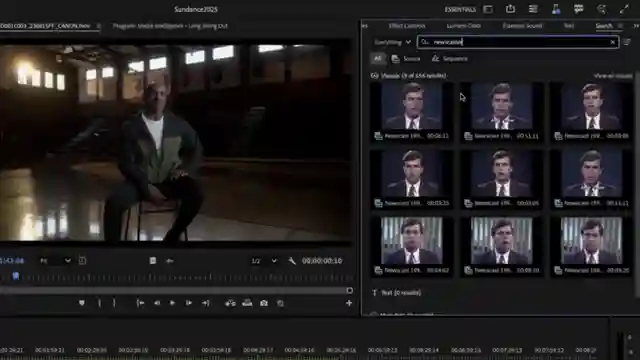Switch to the Effect Controls tab
Viewport: 640px width, 360px height.
click(407, 26)
